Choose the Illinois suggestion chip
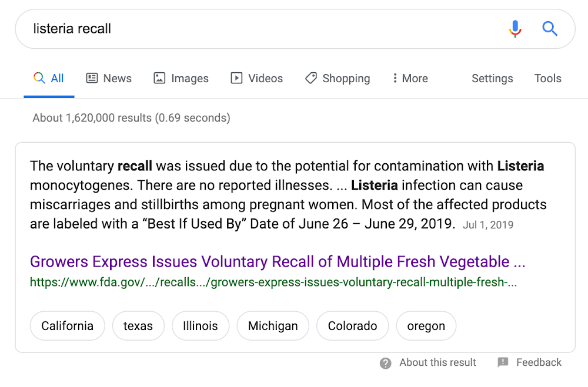This screenshot has width=588, height=387. coord(201,326)
